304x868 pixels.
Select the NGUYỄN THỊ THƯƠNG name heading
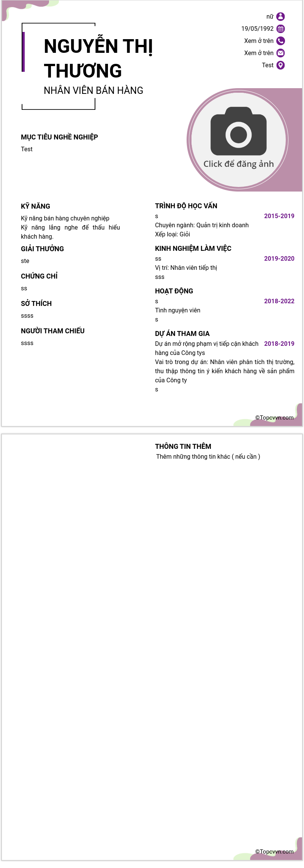point(98,58)
